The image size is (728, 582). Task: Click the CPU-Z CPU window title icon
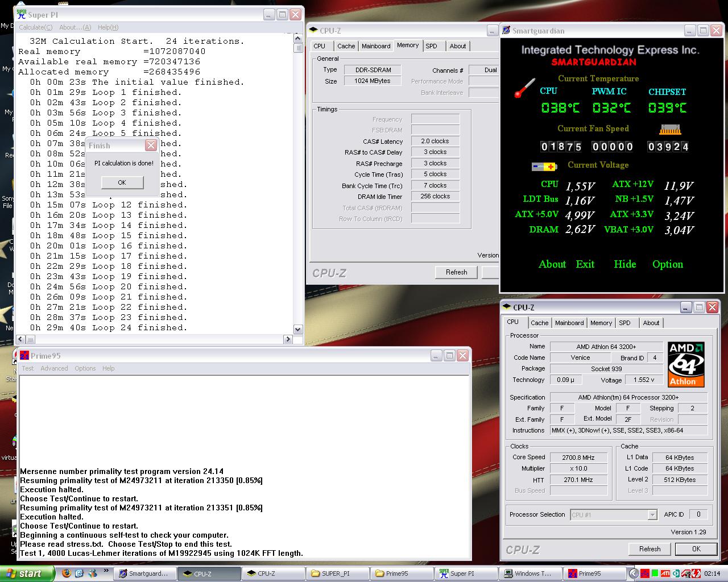[506, 307]
